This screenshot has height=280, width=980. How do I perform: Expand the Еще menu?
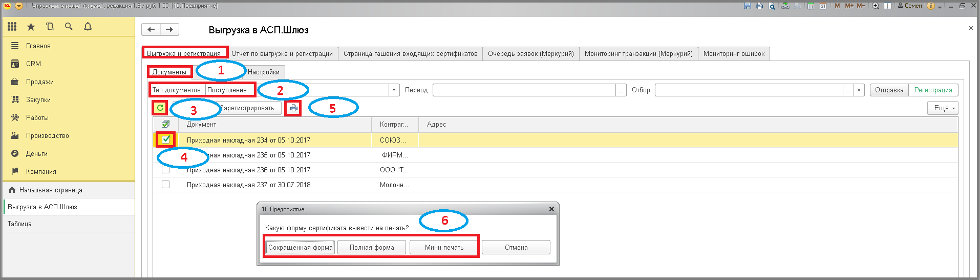(943, 108)
